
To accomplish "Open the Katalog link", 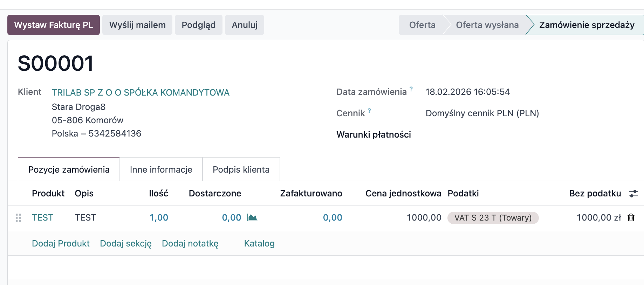I will pos(259,243).
